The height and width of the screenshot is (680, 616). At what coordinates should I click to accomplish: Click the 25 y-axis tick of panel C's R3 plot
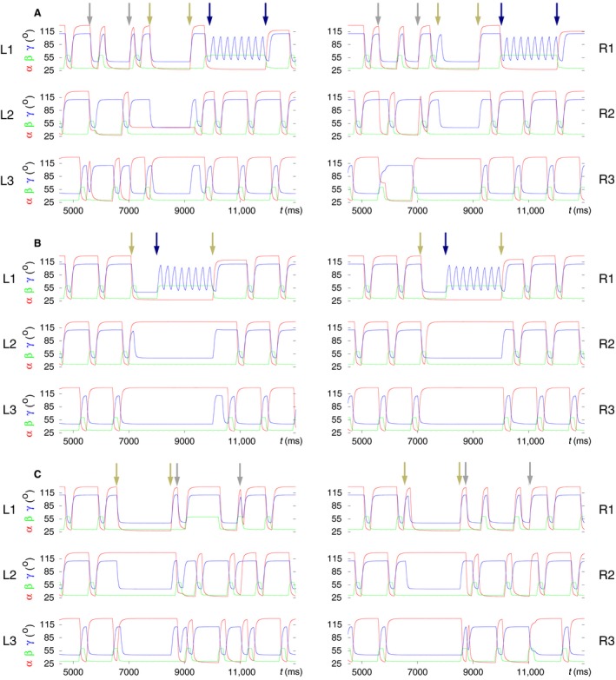pos(336,663)
